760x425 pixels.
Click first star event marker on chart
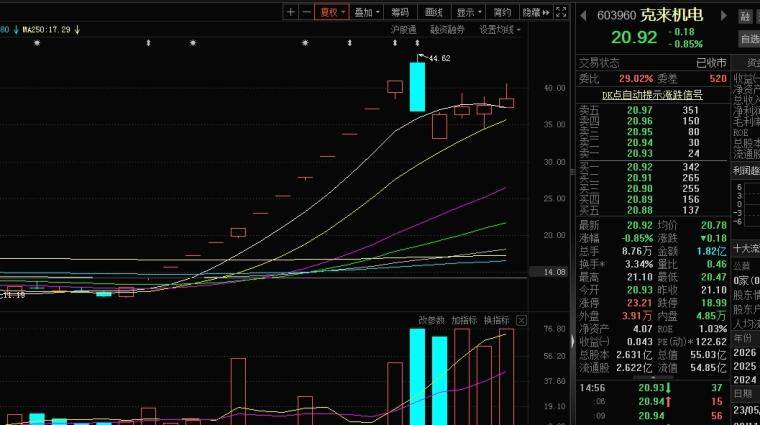point(37,43)
